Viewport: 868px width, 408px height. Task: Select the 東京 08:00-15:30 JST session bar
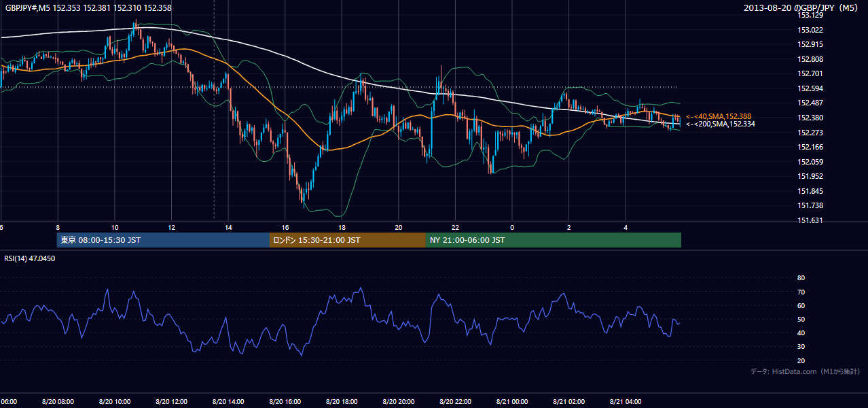pyautogui.click(x=163, y=240)
